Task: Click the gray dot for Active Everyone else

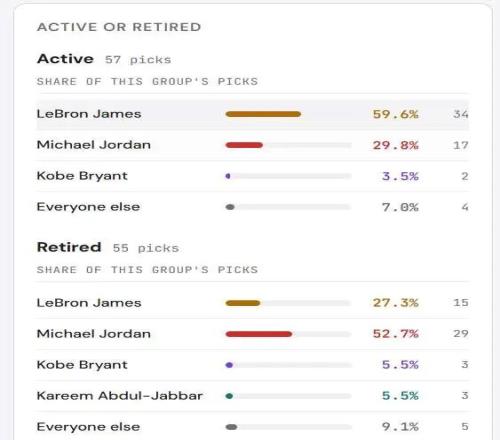Action: tap(230, 207)
